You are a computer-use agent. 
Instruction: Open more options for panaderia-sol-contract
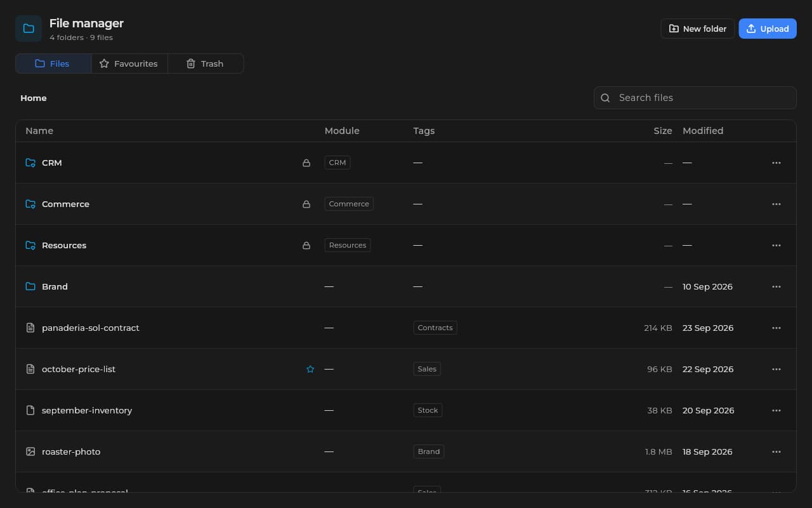pyautogui.click(x=776, y=328)
